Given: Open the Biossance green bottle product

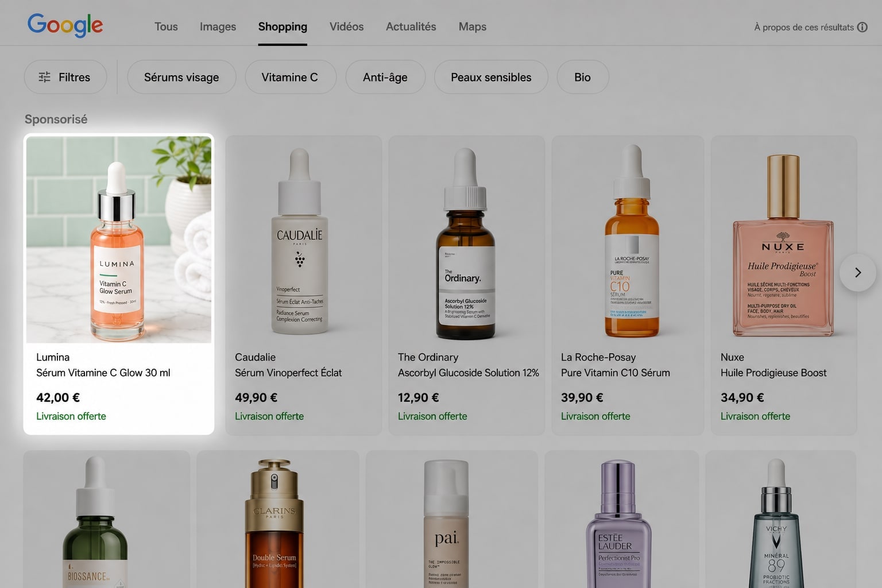Looking at the screenshot, I should coord(95,522).
